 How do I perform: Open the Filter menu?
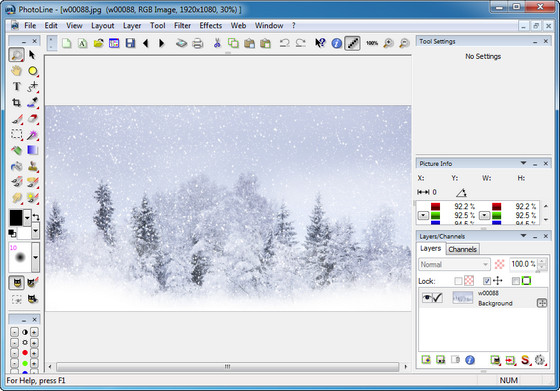(182, 26)
